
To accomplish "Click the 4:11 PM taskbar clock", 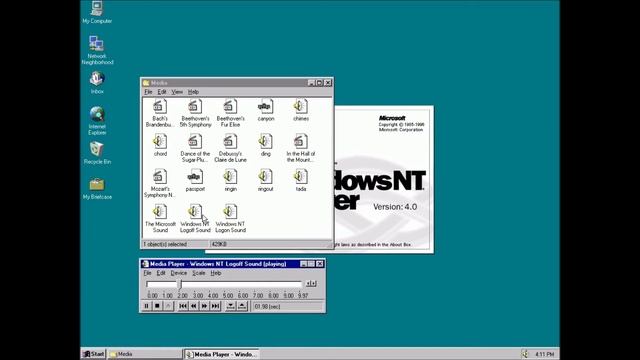I will click(x=544, y=354).
